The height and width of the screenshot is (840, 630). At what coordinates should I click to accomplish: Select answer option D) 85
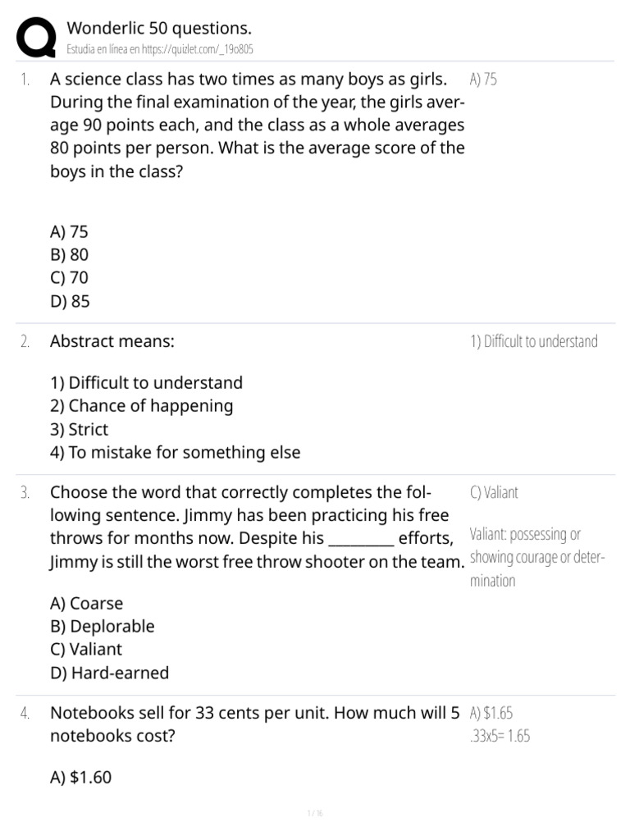(x=70, y=301)
